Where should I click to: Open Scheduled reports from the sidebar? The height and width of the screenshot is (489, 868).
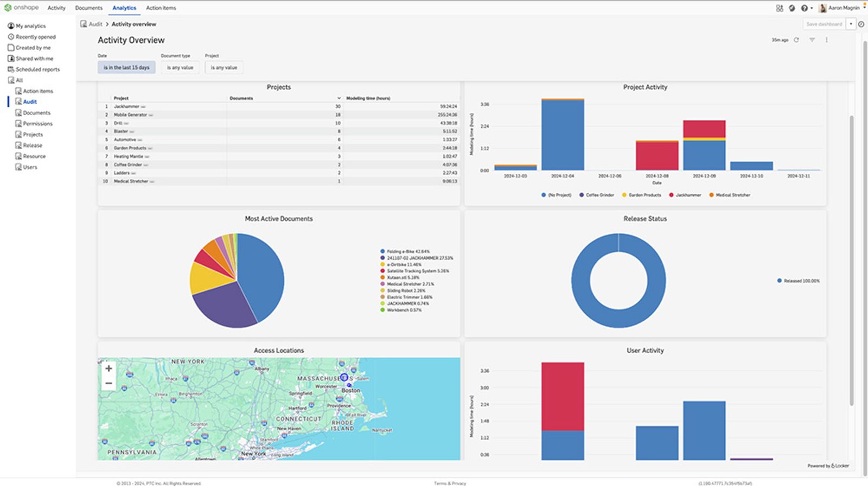[x=37, y=69]
